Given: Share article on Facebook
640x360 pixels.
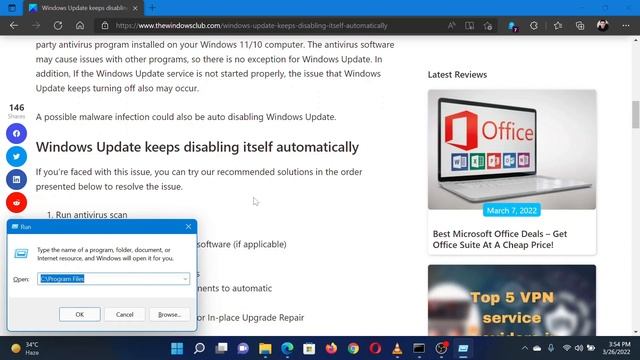Looking at the screenshot, I should pyautogui.click(x=16, y=133).
